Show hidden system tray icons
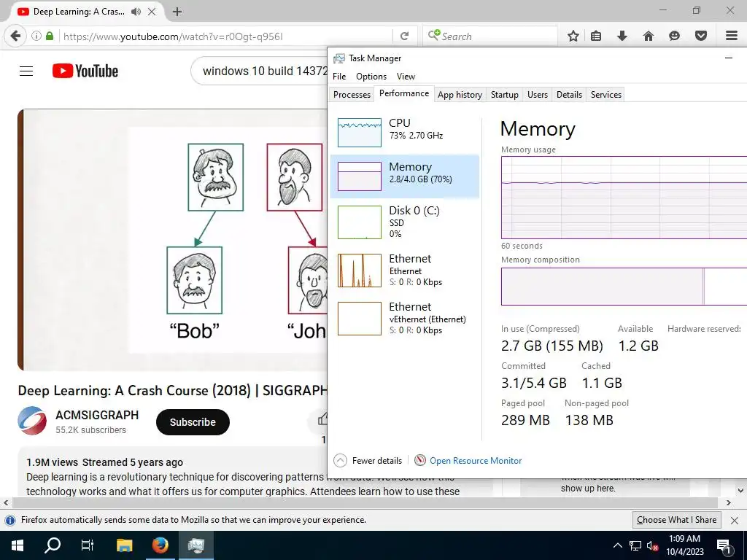The image size is (747, 560). [x=617, y=545]
